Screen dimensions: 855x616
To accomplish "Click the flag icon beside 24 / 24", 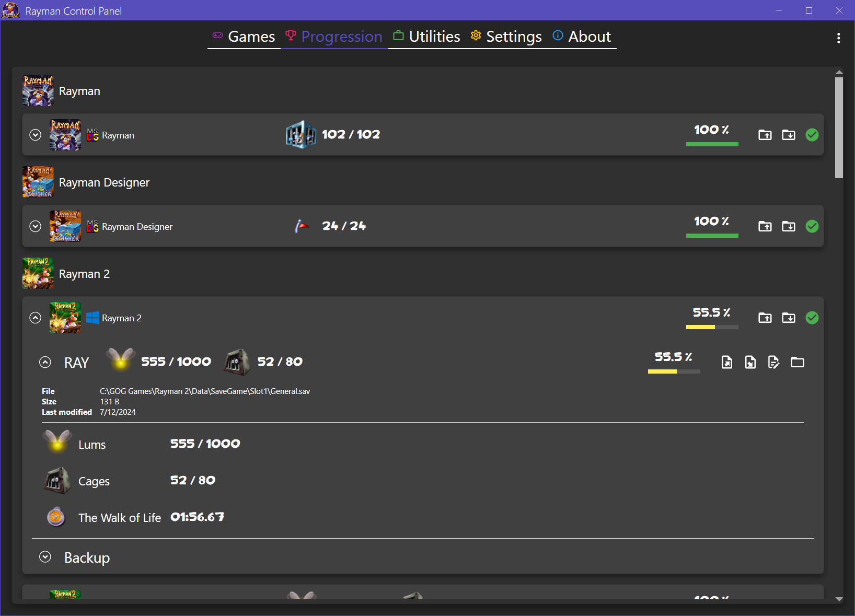I will coord(302,226).
